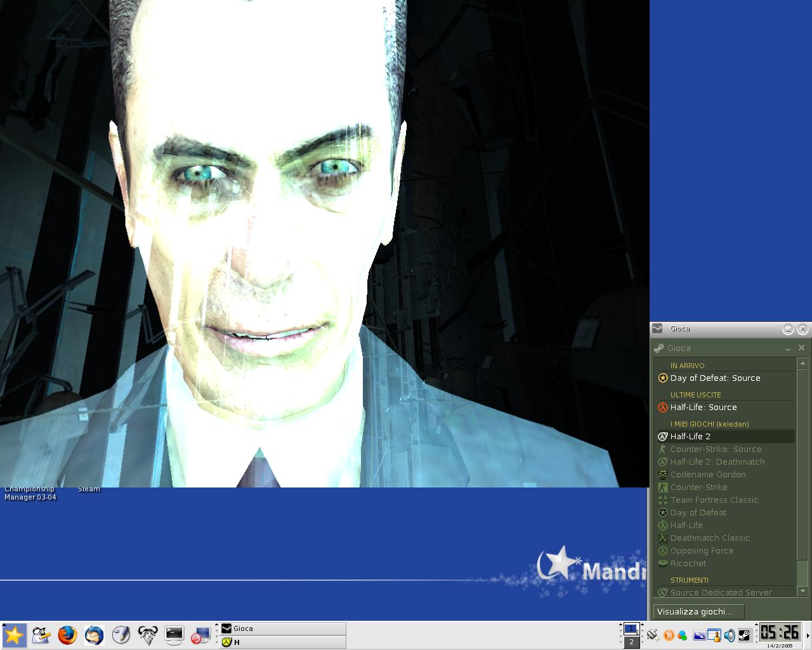
Task: Open the screen resize tray icon
Action: (x=699, y=635)
